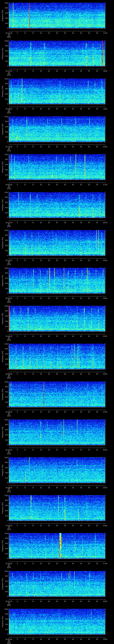
Task: Click the spectrogram panel starting at 20:31:00
Action: (x=57, y=584)
